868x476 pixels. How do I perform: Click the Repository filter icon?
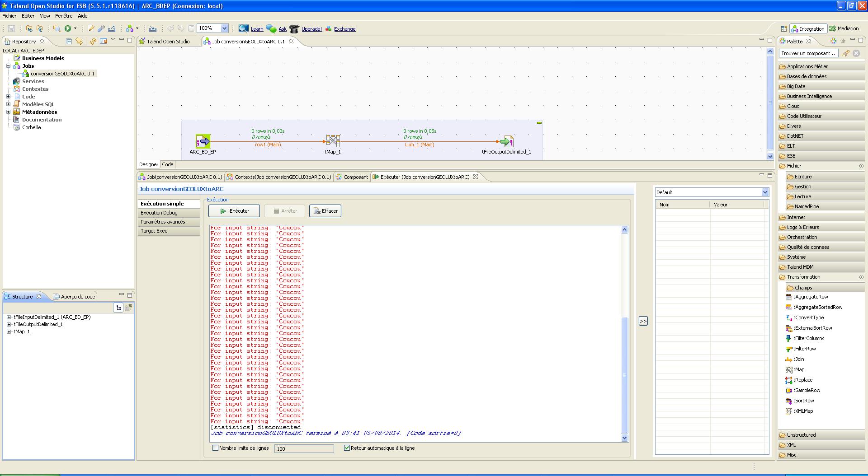click(x=104, y=41)
